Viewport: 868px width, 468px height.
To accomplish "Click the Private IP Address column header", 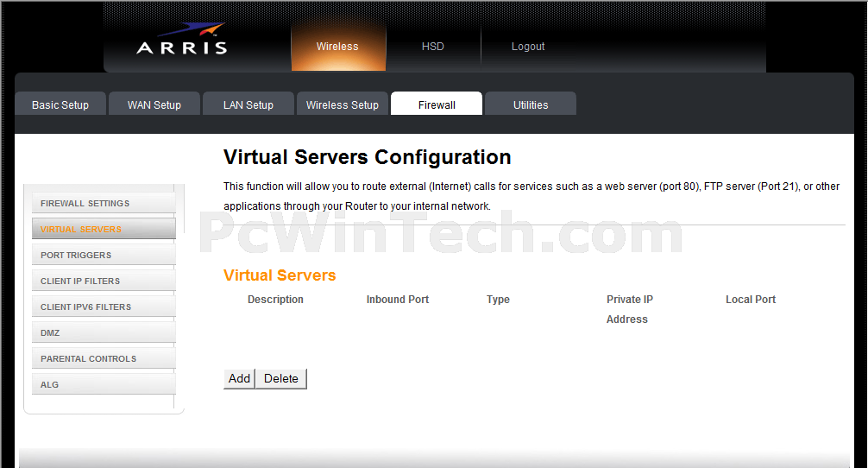I will coord(630,309).
